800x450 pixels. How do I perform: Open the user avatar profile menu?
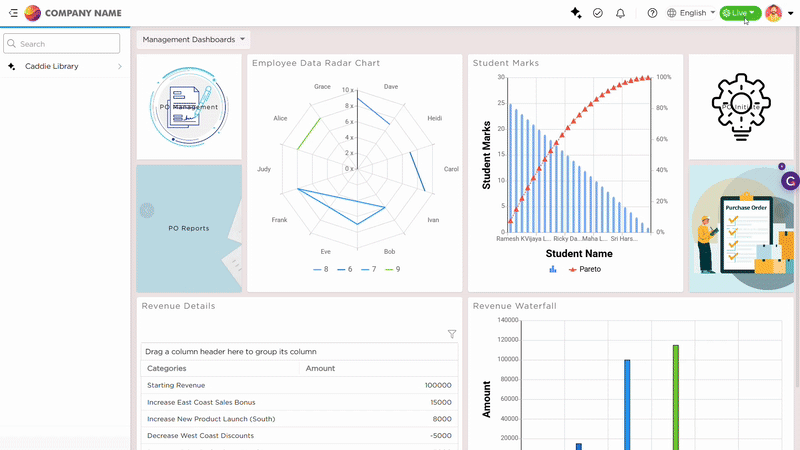point(774,13)
